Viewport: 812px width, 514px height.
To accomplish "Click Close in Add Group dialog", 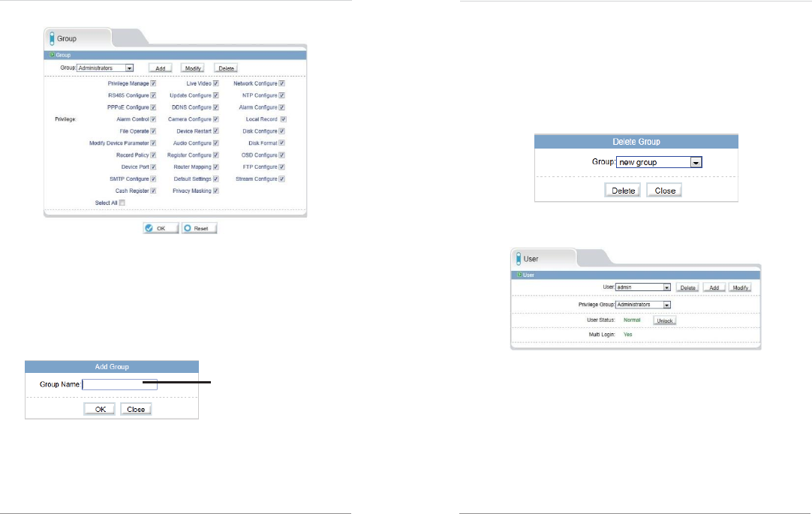I will coord(136,410).
